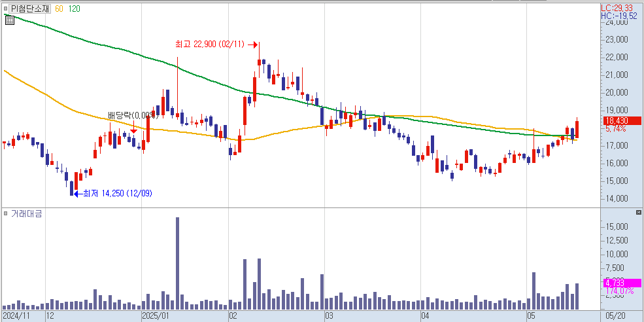The image size is (644, 322).
Task: Click the 최저 14,250 (12/09) label
Action: pyautogui.click(x=118, y=193)
